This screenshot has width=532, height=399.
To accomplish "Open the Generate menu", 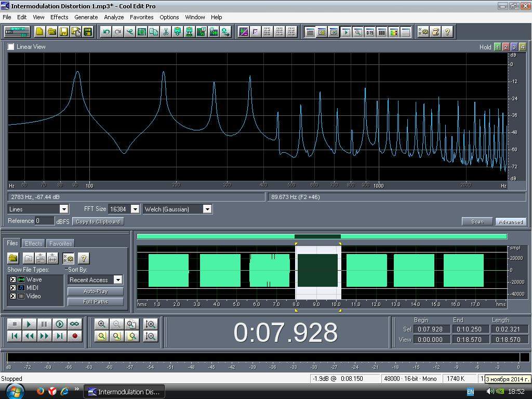I will [x=86, y=17].
